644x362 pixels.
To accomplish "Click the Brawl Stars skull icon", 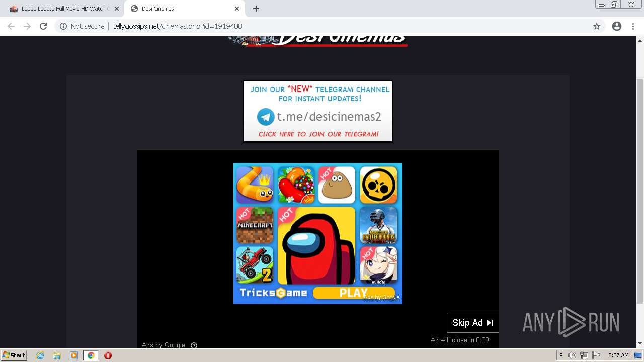I will coord(378,185).
